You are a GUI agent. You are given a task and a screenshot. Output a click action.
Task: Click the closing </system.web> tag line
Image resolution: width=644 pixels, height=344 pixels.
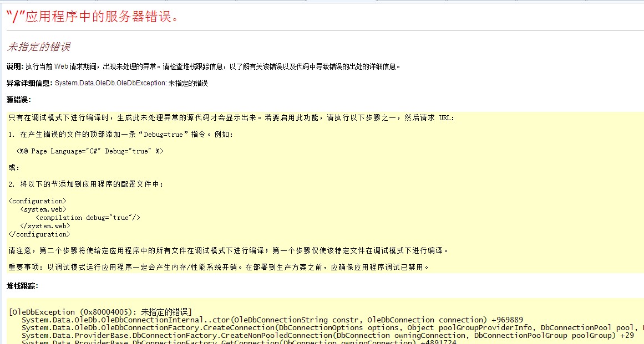(x=45, y=226)
